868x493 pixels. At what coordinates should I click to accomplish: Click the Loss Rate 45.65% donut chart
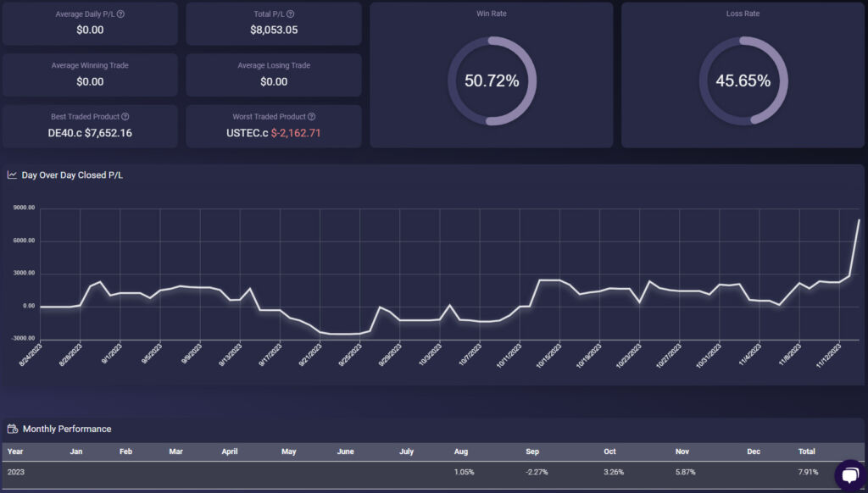pos(743,80)
